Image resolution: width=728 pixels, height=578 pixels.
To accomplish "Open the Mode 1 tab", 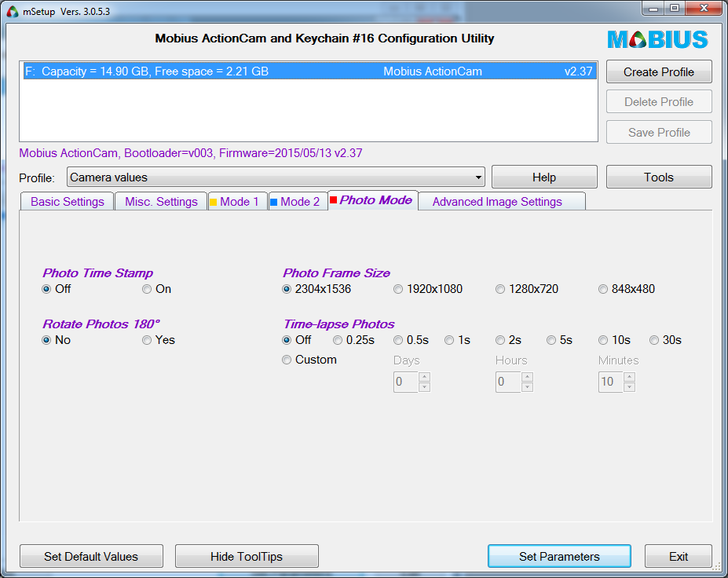I will (x=238, y=202).
